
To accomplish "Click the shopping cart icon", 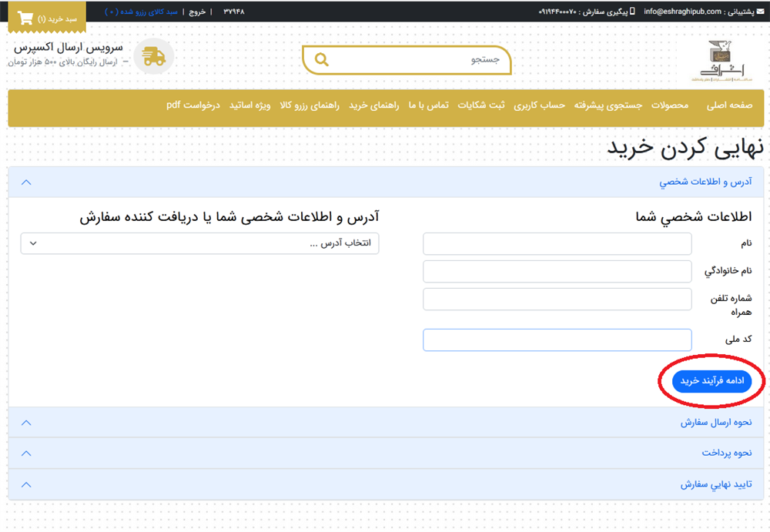I will [25, 18].
